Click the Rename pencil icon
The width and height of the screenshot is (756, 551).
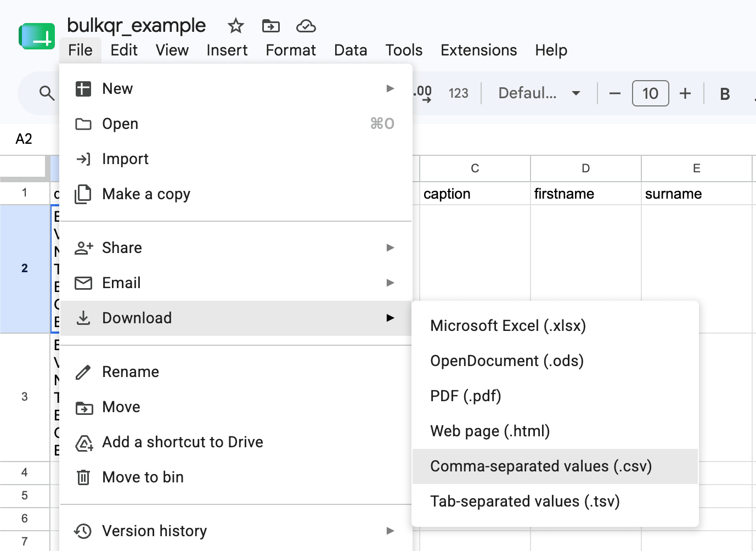point(83,372)
